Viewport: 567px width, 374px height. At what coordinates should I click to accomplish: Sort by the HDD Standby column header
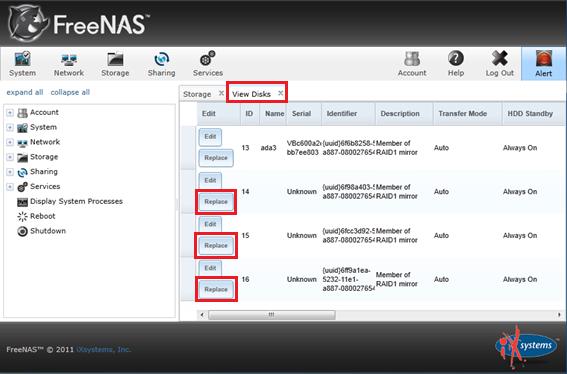[x=533, y=114]
